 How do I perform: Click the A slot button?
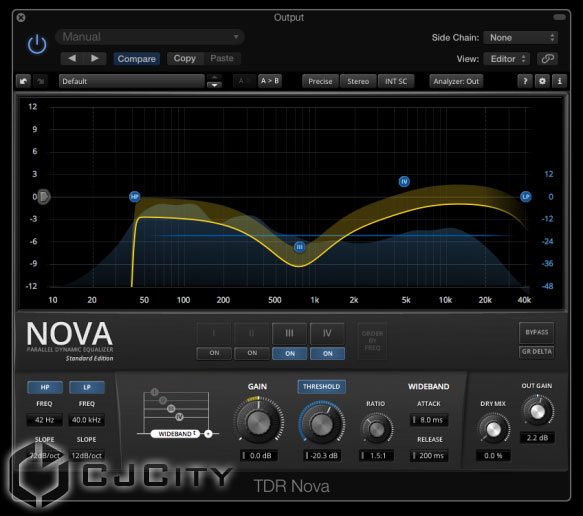[244, 81]
